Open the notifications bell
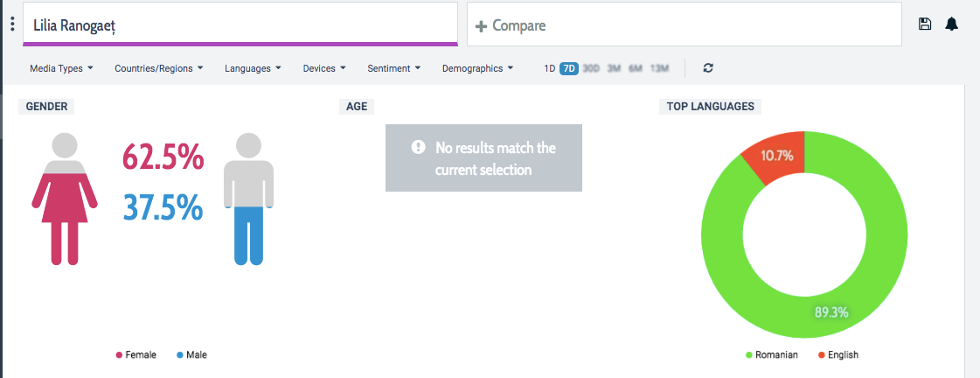The image size is (980, 378). (x=952, y=24)
